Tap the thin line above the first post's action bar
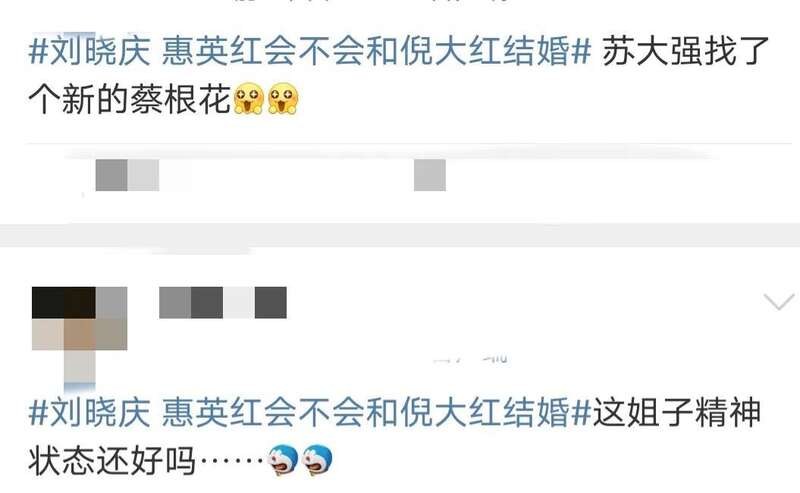The width and height of the screenshot is (800, 493). click(x=400, y=144)
